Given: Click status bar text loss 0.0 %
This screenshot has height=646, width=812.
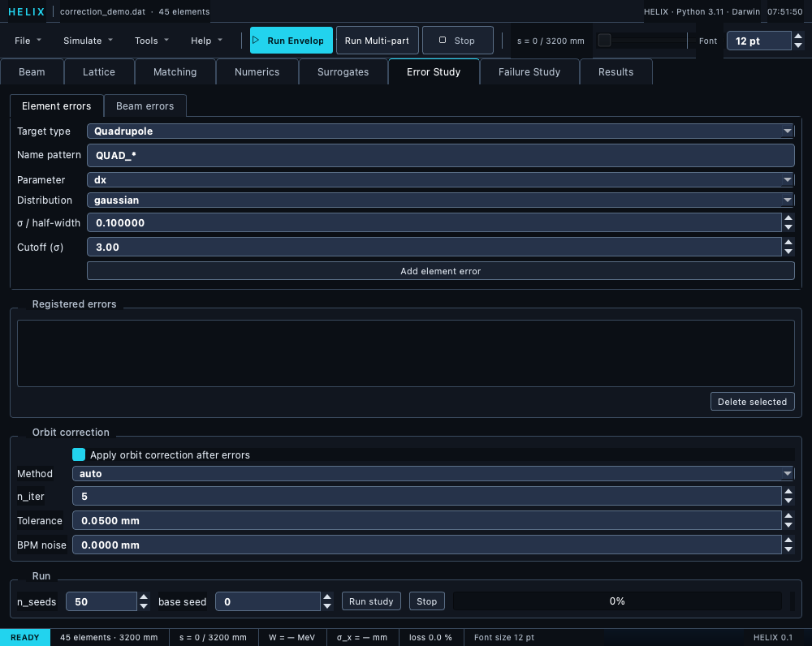Looking at the screenshot, I should click(430, 637).
